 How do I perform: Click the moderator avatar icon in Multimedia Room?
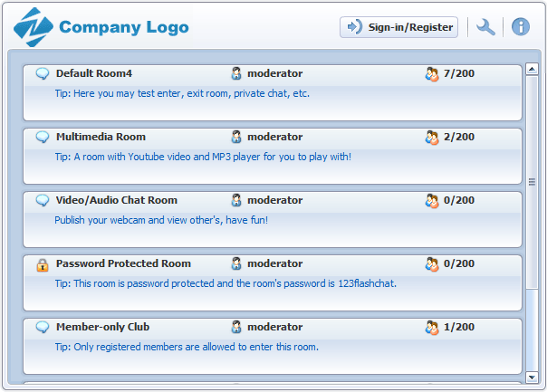[x=236, y=138]
